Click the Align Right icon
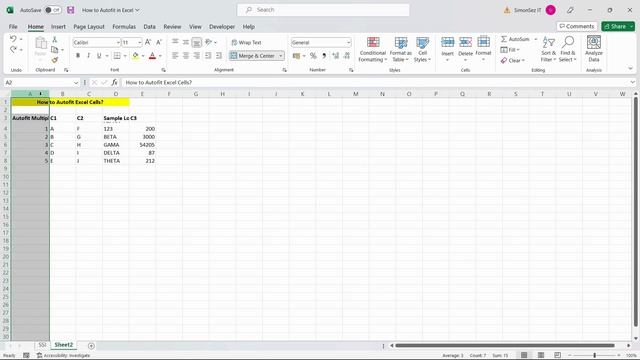Image resolution: width=640 pixels, height=360 pixels. 197,56
